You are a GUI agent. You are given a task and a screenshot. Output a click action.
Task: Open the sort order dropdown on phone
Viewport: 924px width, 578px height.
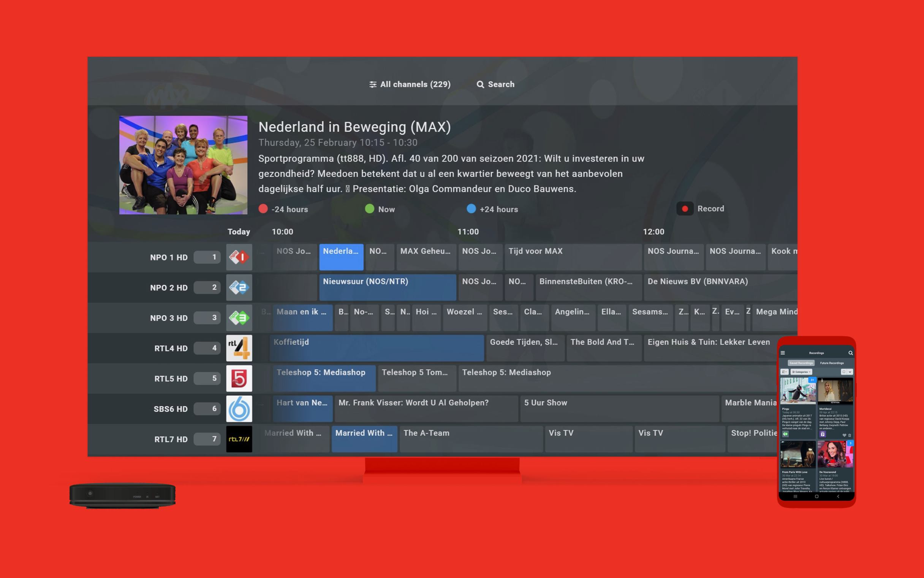(784, 372)
